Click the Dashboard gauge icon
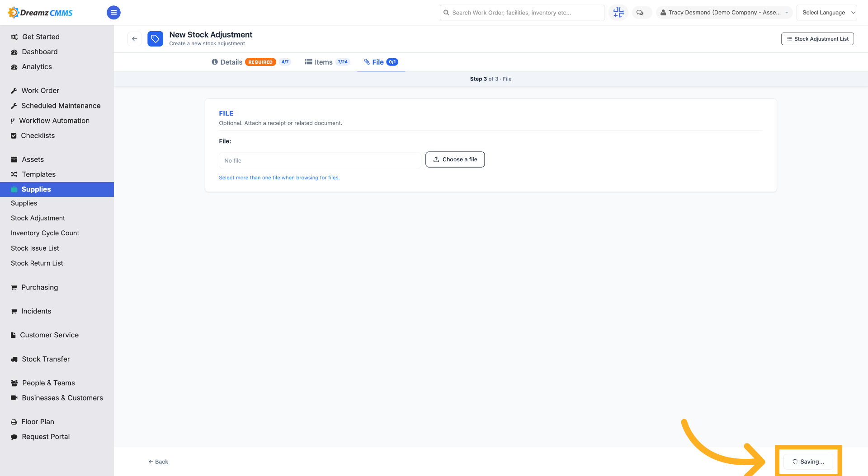The image size is (868, 476). pos(14,52)
